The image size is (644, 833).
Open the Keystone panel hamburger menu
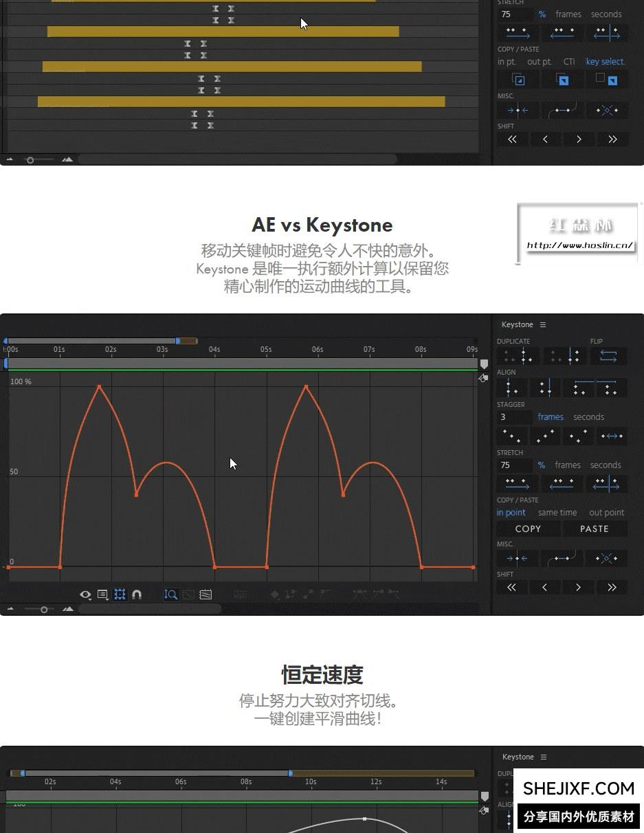[543, 324]
